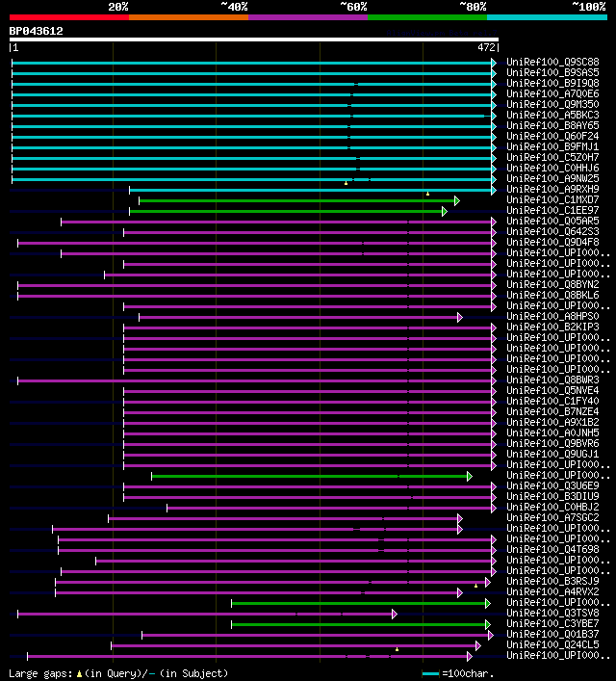Select label UniRef100_A9RXH9
This screenshot has width=616, height=681.
pos(552,189)
